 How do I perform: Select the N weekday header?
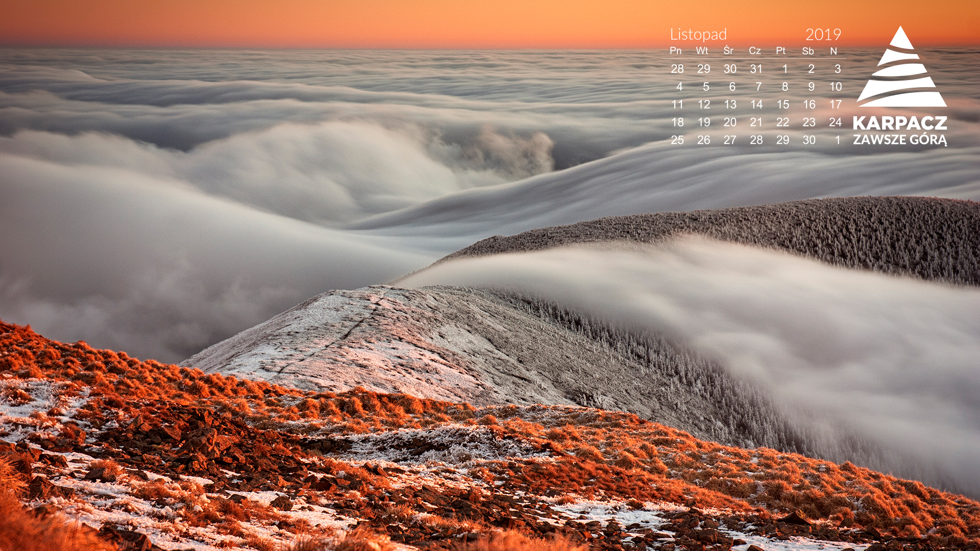point(834,51)
